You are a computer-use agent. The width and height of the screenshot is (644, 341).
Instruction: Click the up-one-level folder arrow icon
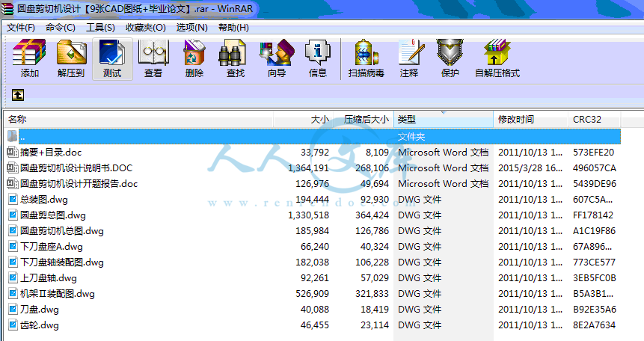pyautogui.click(x=18, y=95)
